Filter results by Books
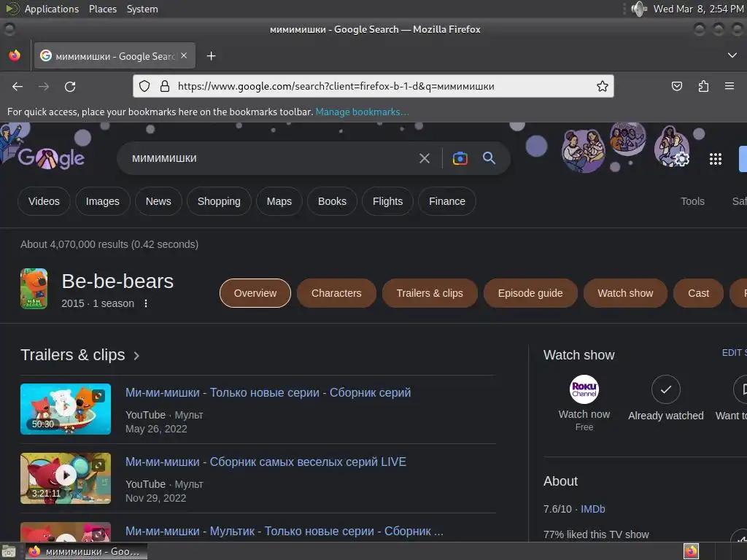747x560 pixels. 332,201
